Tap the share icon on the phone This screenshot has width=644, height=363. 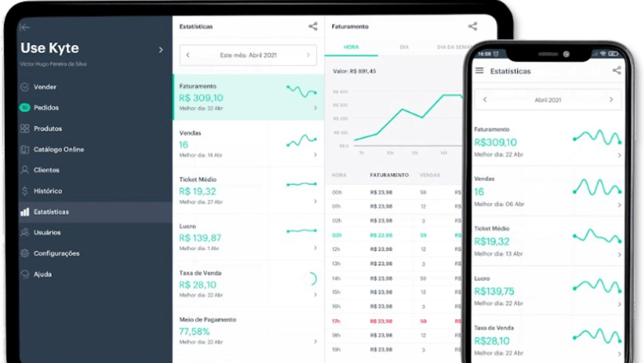coord(617,70)
